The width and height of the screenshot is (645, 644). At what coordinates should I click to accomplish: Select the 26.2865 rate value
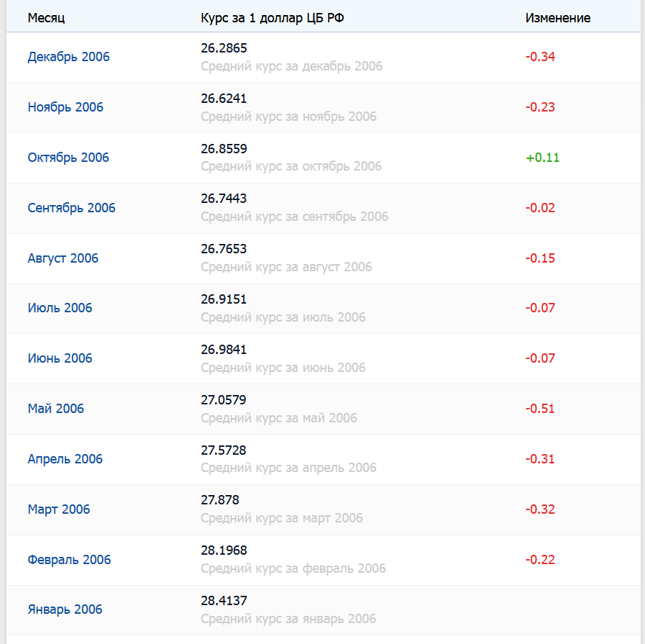(224, 48)
